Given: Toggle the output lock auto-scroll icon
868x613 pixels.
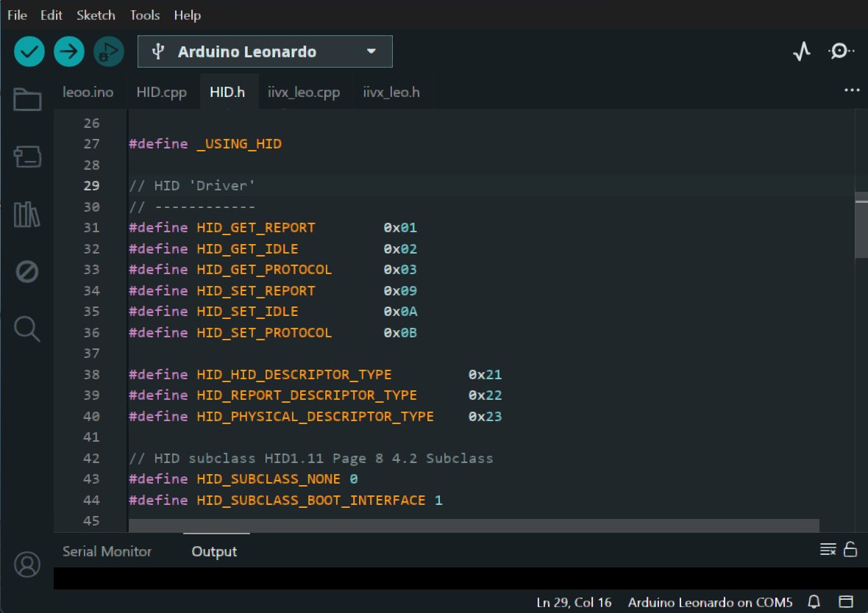Looking at the screenshot, I should [x=850, y=549].
